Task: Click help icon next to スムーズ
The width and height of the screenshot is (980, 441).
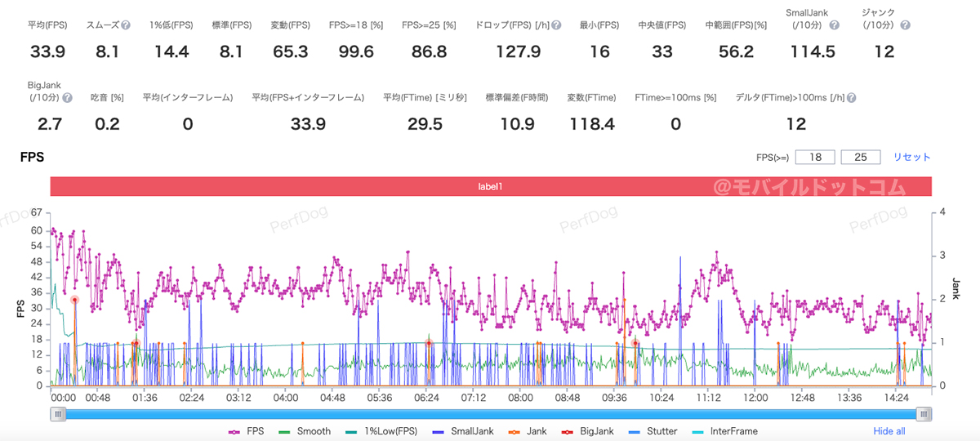Action: [126, 25]
